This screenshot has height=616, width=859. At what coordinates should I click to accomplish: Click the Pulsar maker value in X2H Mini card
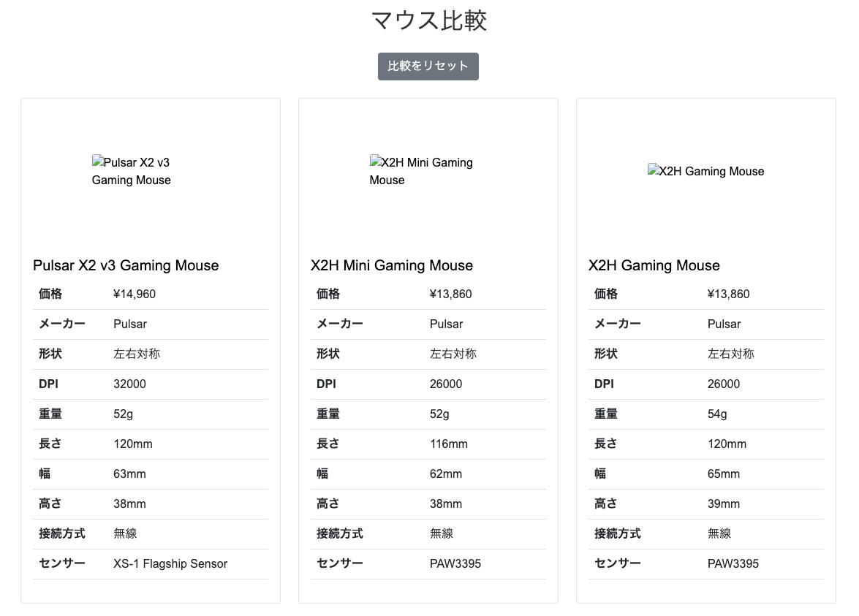tap(447, 324)
